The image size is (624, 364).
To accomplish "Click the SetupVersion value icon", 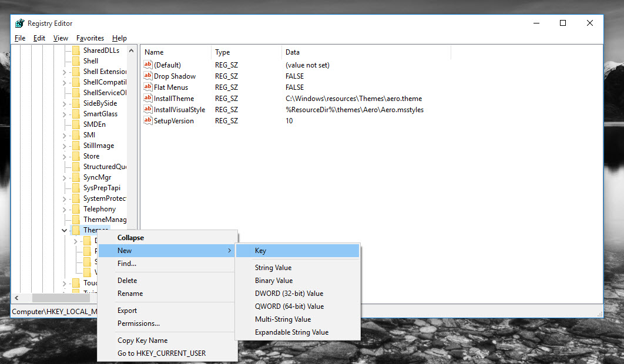I will [148, 121].
